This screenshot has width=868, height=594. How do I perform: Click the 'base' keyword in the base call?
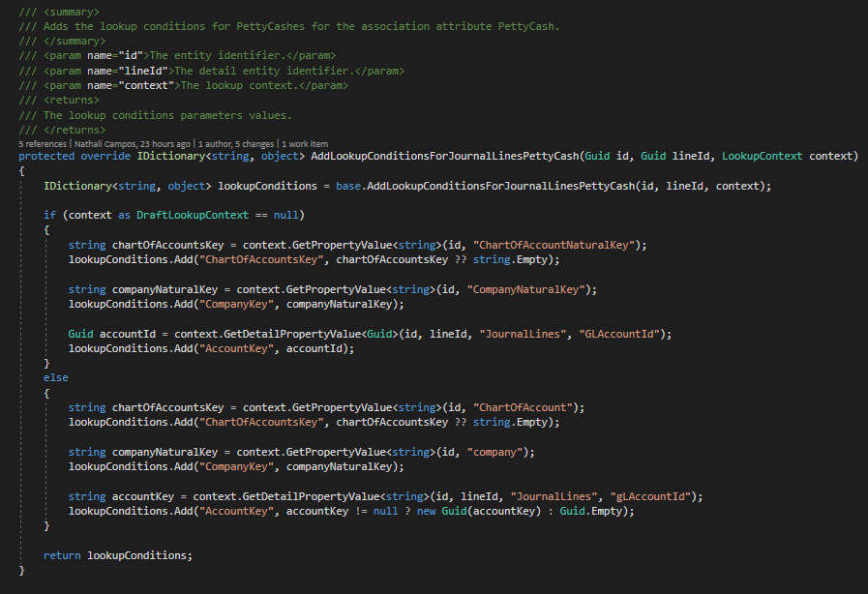[x=348, y=186]
